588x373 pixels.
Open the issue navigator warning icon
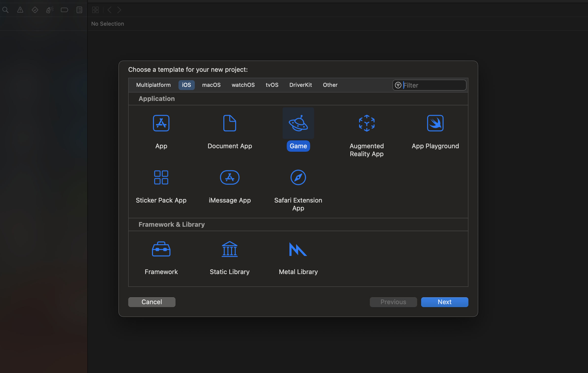[20, 10]
